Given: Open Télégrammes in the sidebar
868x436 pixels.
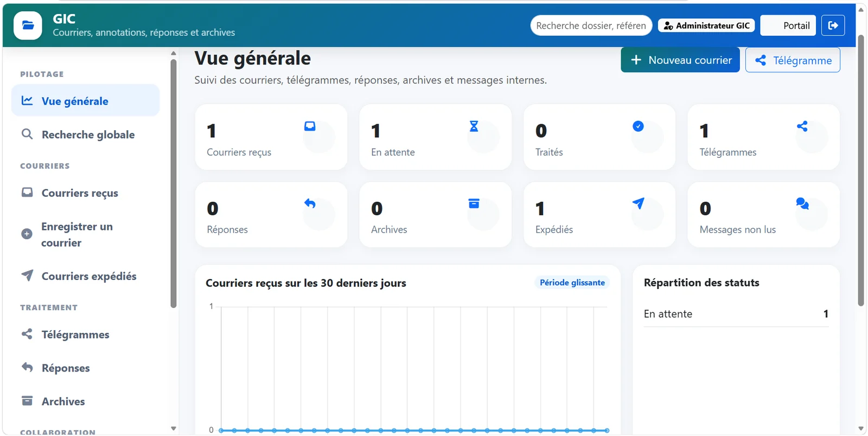Looking at the screenshot, I should (x=85, y=335).
